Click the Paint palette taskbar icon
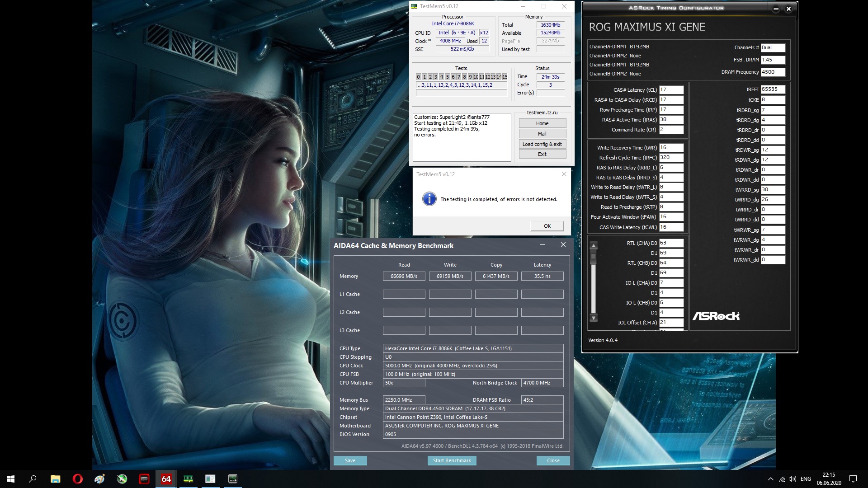This screenshot has height=488, width=868. point(99,479)
